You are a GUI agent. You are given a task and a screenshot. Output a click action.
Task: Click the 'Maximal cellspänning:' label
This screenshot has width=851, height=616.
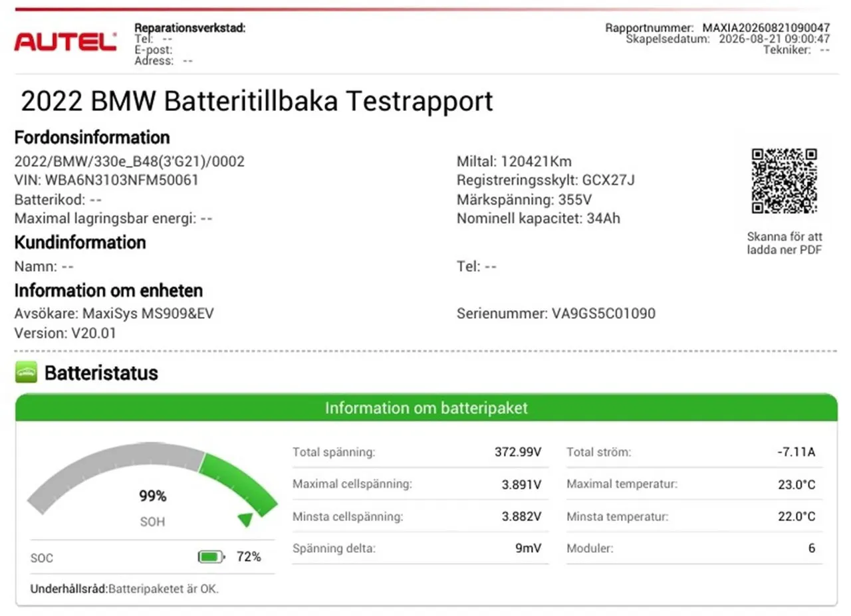[x=352, y=484]
